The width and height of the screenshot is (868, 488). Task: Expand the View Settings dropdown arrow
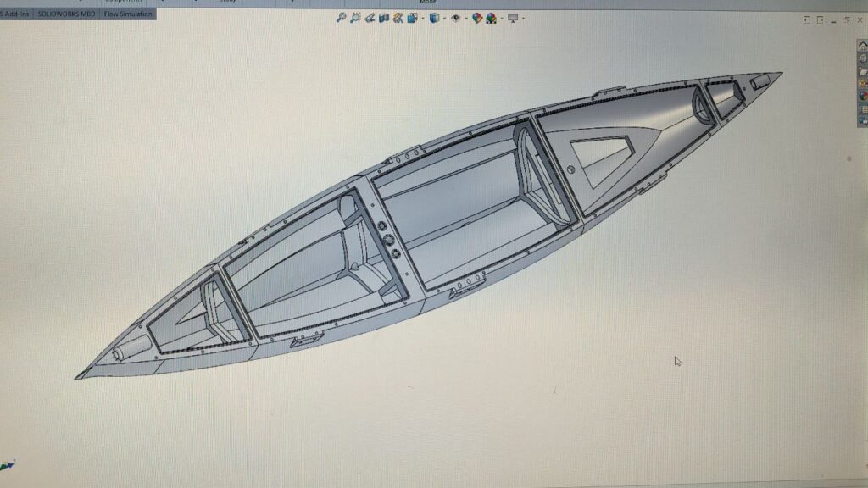524,19
